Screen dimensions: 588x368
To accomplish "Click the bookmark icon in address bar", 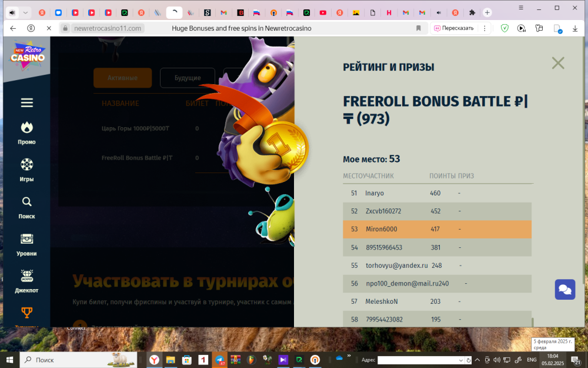I will [419, 28].
